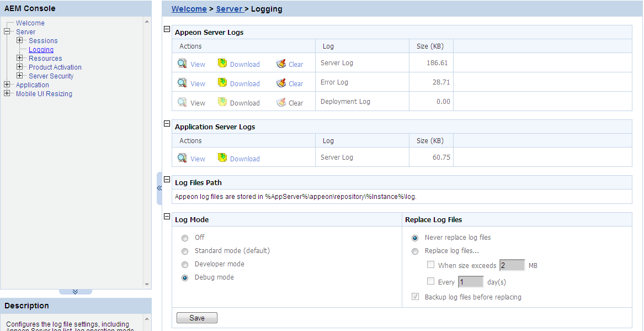Open Resources in the console tree

[x=45, y=59]
